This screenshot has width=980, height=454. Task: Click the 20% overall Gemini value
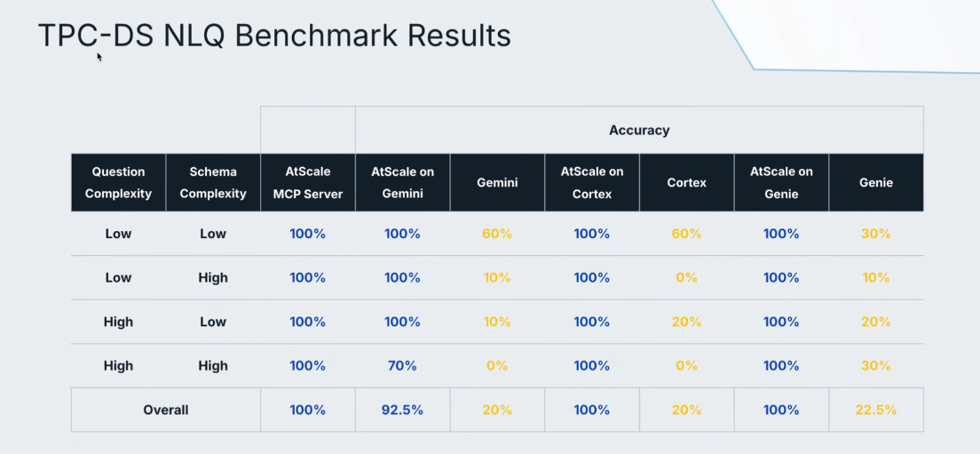[497, 410]
